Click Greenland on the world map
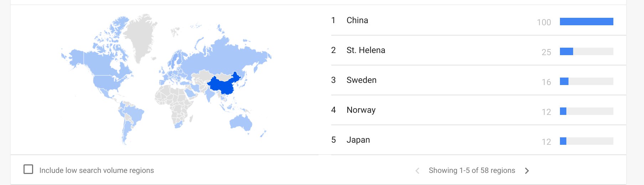Screen dimensions: 644x185 [141, 36]
